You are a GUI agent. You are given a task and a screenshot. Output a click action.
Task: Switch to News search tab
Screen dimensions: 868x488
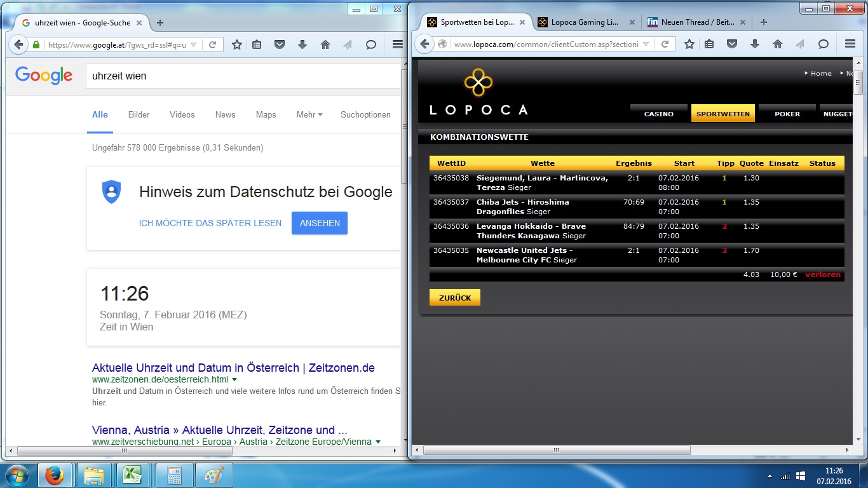coord(225,115)
